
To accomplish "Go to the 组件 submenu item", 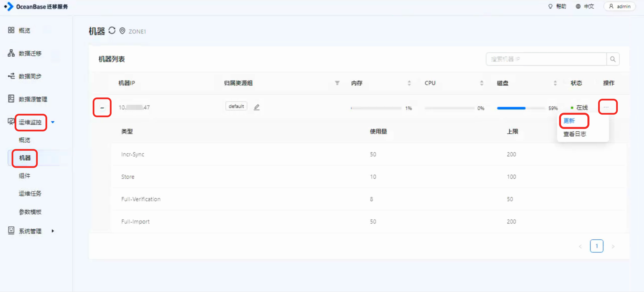I will click(x=24, y=176).
